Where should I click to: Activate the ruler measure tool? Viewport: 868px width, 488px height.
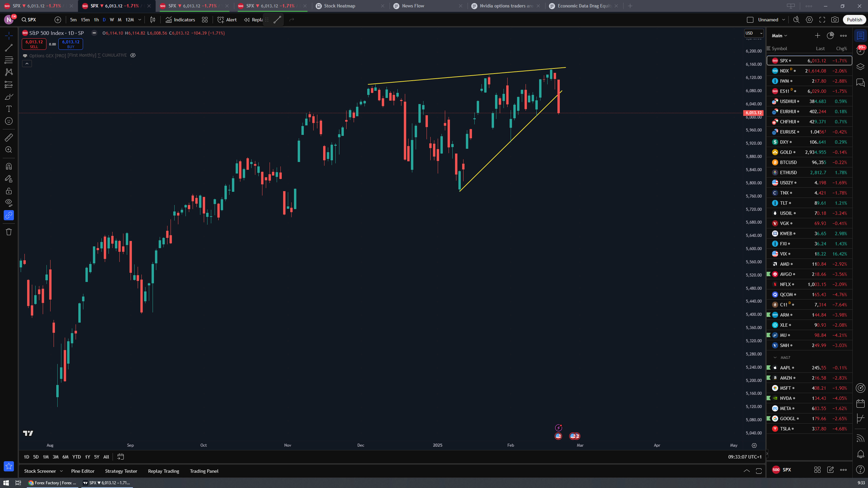tap(9, 137)
